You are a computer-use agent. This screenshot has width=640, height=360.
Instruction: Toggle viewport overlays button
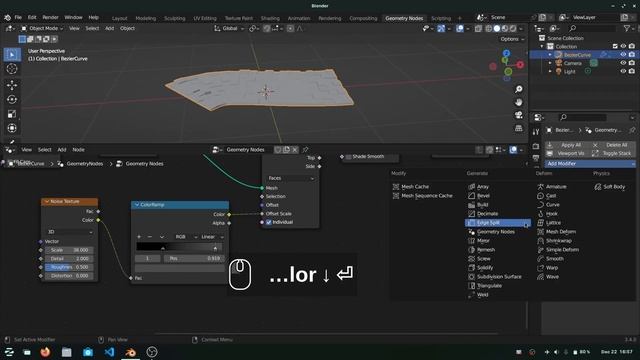pyautogui.click(x=460, y=29)
